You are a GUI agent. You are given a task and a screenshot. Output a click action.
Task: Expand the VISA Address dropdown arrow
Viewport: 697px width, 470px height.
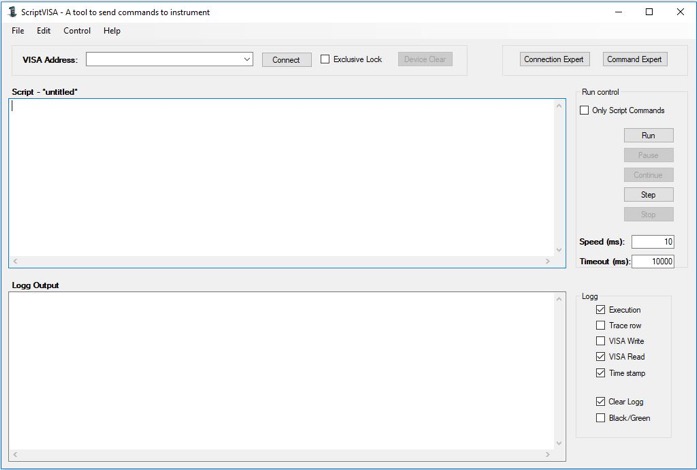pyautogui.click(x=247, y=59)
